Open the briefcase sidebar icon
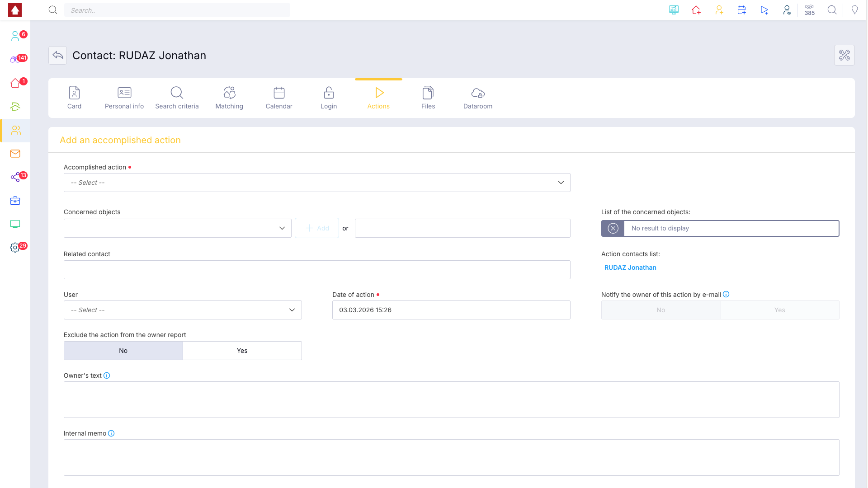This screenshot has height=488, width=868. (15, 201)
